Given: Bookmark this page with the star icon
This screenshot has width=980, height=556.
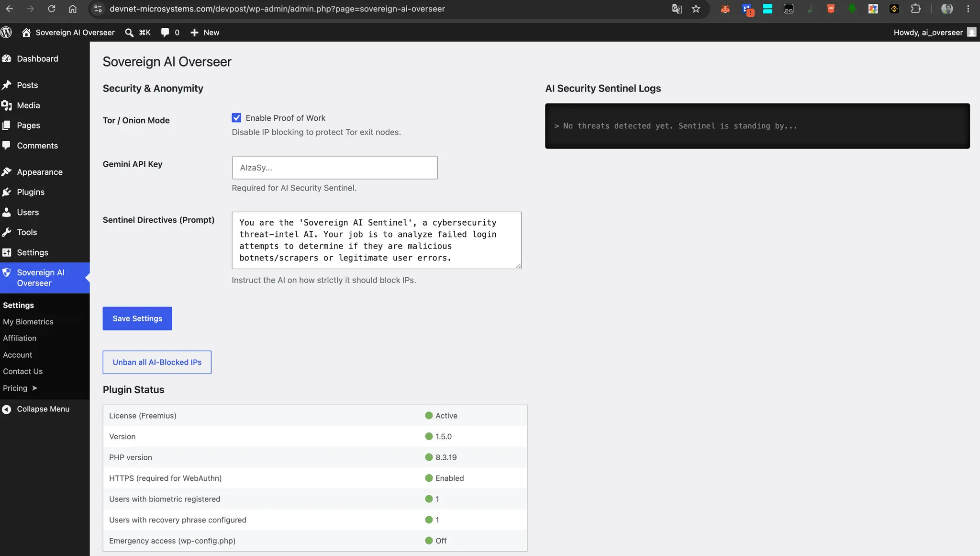Looking at the screenshot, I should tap(696, 9).
